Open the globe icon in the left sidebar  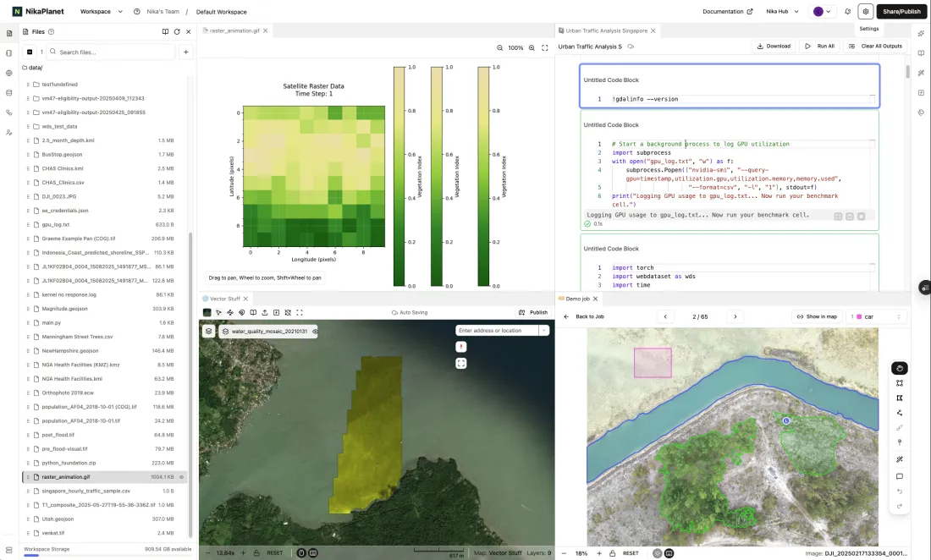[x=9, y=73]
